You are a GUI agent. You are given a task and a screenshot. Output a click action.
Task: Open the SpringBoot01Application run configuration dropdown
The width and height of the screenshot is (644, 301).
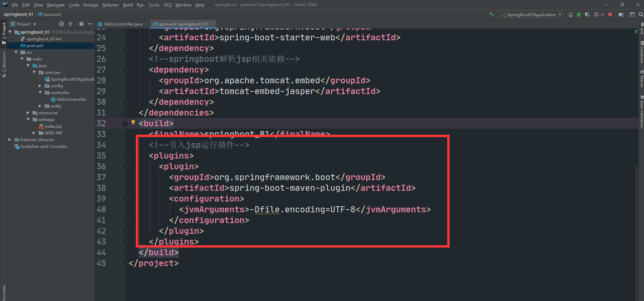pos(531,14)
